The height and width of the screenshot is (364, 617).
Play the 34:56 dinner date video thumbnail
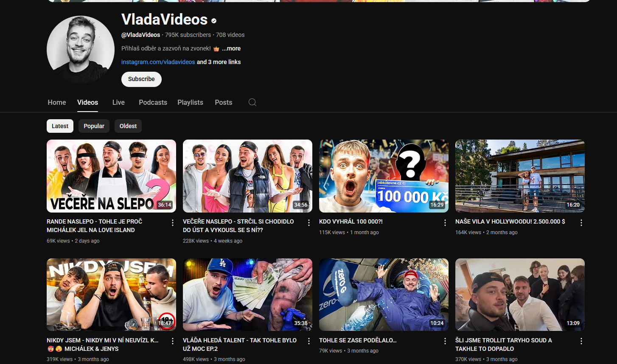pyautogui.click(x=247, y=176)
